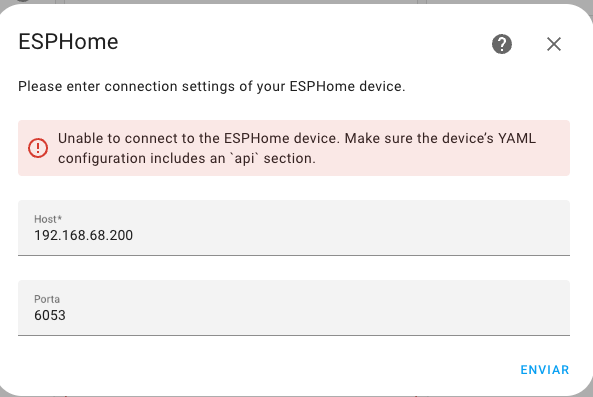Select the Host* field label

[x=48, y=219]
